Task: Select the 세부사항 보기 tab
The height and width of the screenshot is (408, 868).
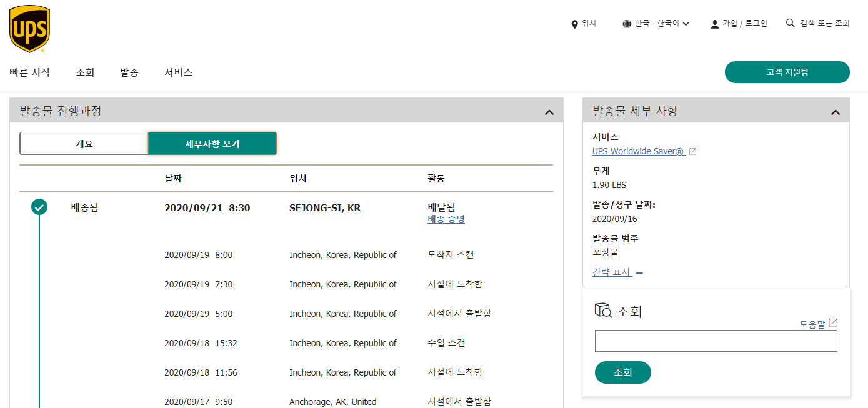Action: coord(212,143)
